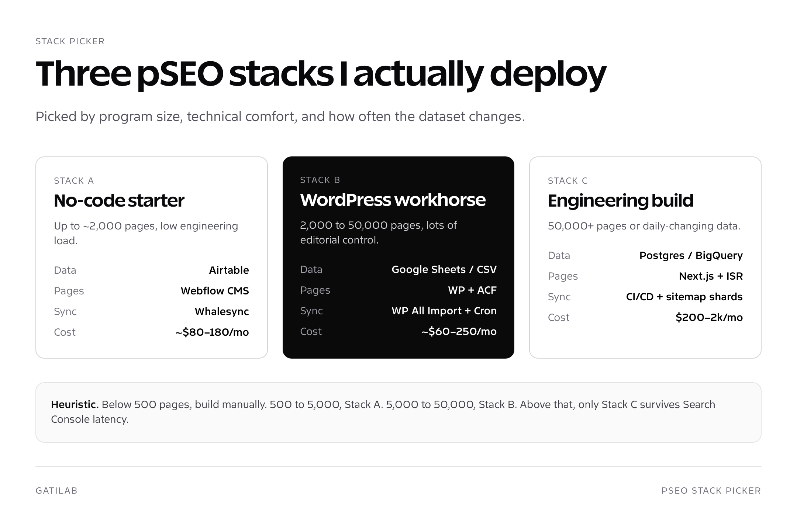Click the 'No-code starter' card title
Image resolution: width=797 pixels, height=532 pixels.
119,201
